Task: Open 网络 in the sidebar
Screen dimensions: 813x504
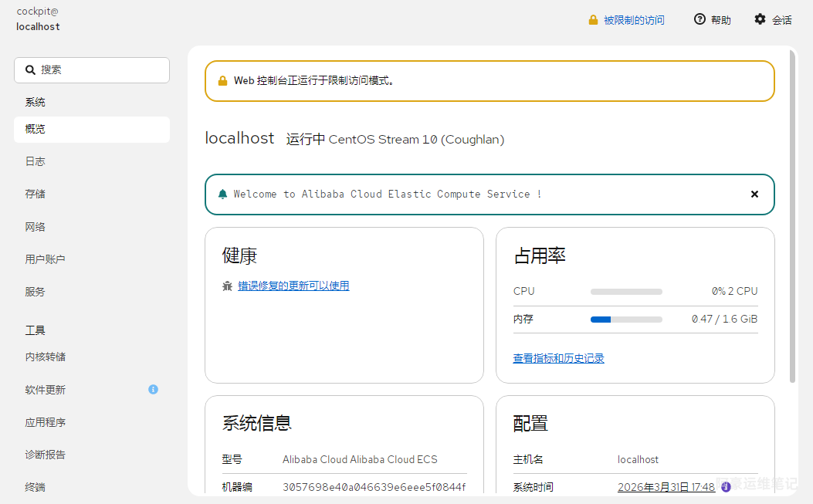Action: [x=92, y=227]
